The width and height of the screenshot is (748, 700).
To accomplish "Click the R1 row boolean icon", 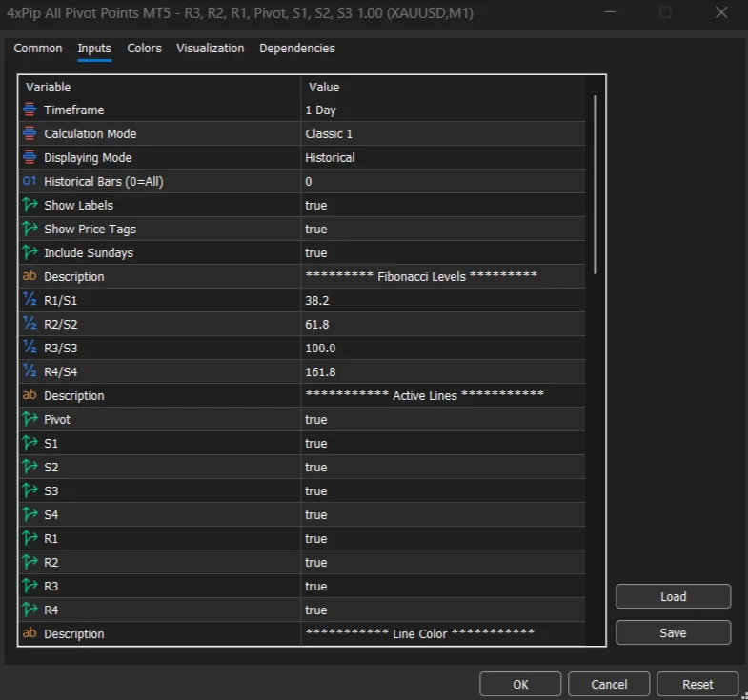I will pos(30,538).
